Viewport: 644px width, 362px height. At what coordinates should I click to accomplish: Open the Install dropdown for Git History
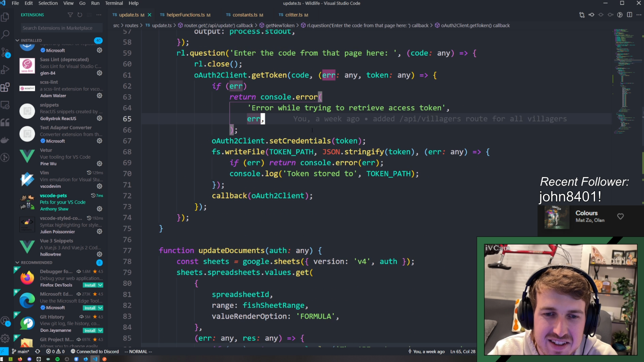[100, 330]
